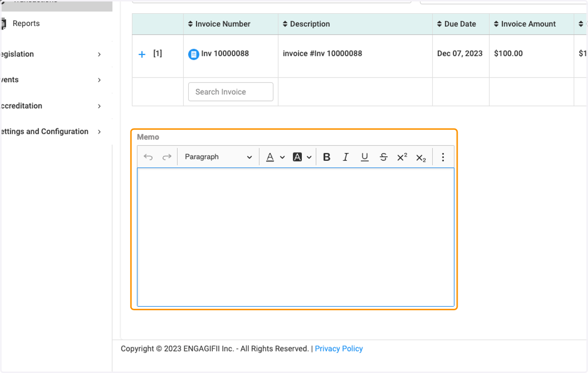The height and width of the screenshot is (373, 588).
Task: Toggle bold formatting
Action: [x=327, y=157]
